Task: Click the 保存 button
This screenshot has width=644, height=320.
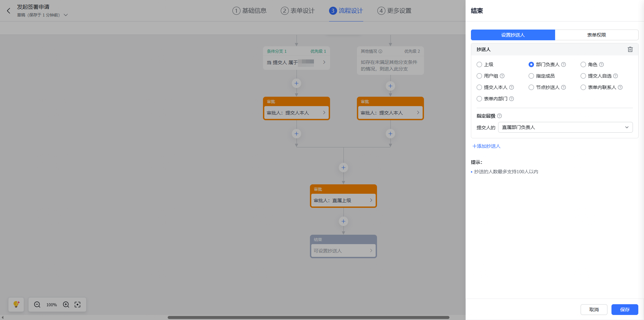Action: coord(625,310)
